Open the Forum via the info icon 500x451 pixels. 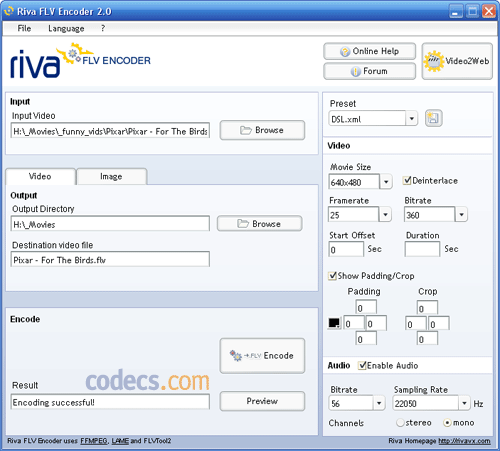click(x=370, y=71)
